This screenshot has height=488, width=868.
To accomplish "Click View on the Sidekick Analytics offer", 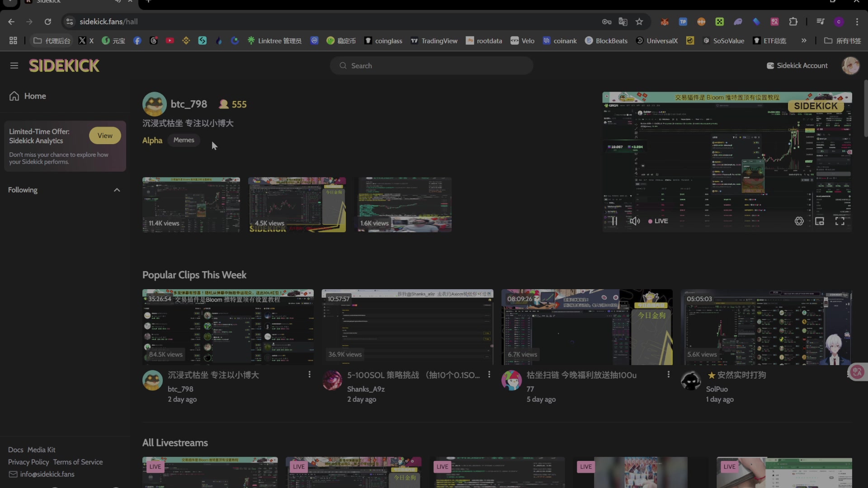I will pyautogui.click(x=105, y=136).
